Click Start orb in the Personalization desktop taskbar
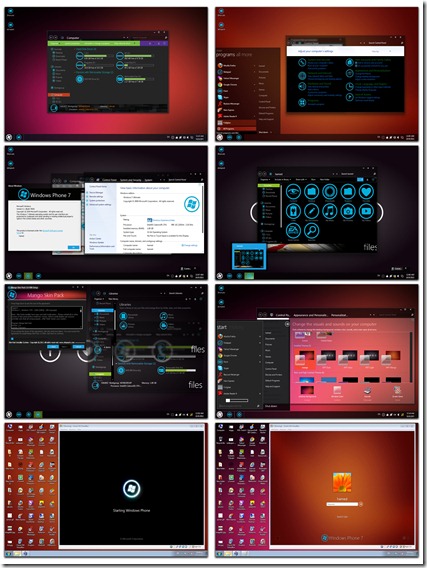Image resolution: width=427 pixels, height=568 pixels. pyautogui.click(x=220, y=414)
